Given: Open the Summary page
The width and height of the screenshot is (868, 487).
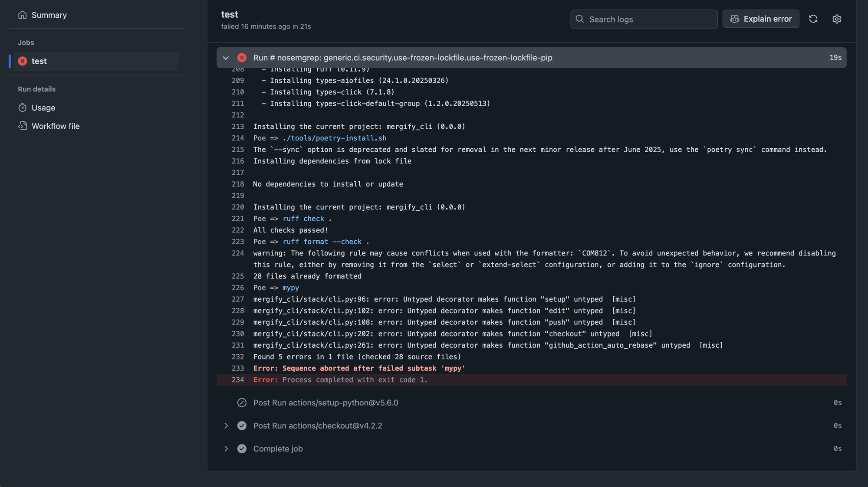Looking at the screenshot, I should click(x=49, y=15).
